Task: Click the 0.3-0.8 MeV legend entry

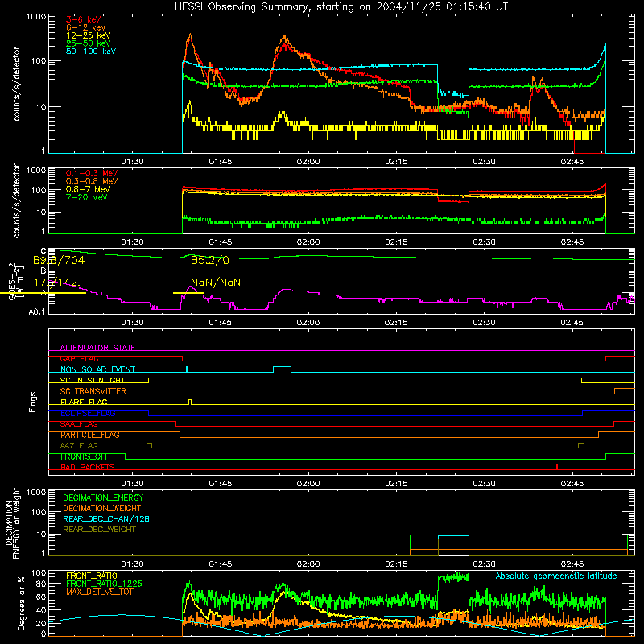Action: tap(92, 181)
